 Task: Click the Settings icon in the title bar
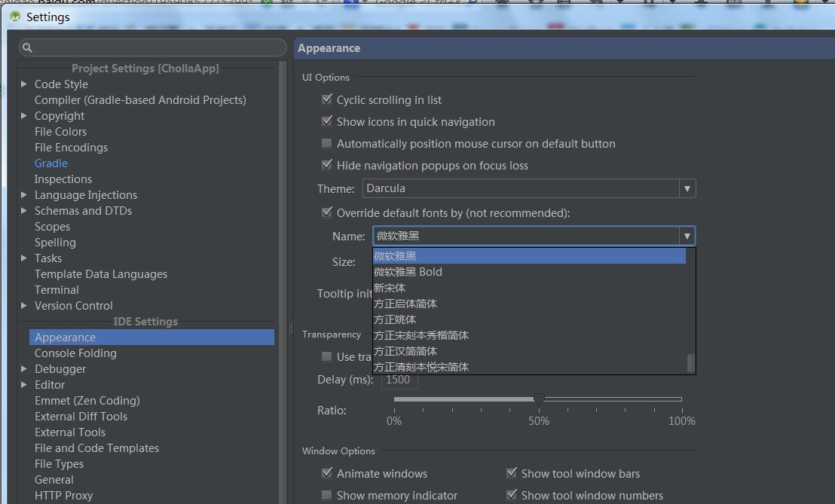(14, 16)
